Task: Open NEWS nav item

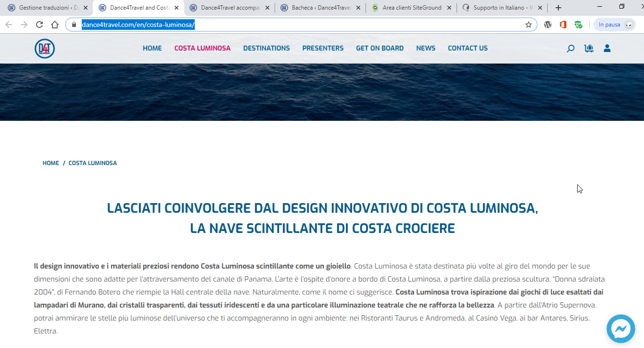Action: click(426, 48)
